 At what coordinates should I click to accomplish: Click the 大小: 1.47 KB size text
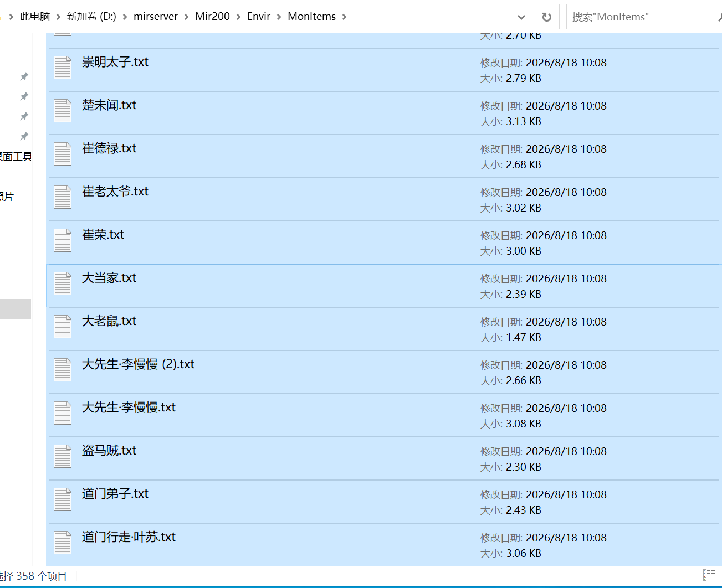coord(511,338)
